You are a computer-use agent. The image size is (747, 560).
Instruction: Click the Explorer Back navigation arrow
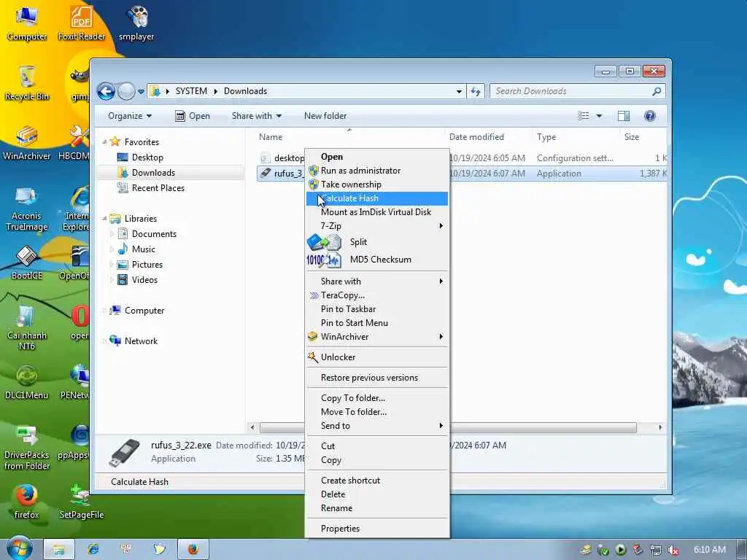pos(106,91)
